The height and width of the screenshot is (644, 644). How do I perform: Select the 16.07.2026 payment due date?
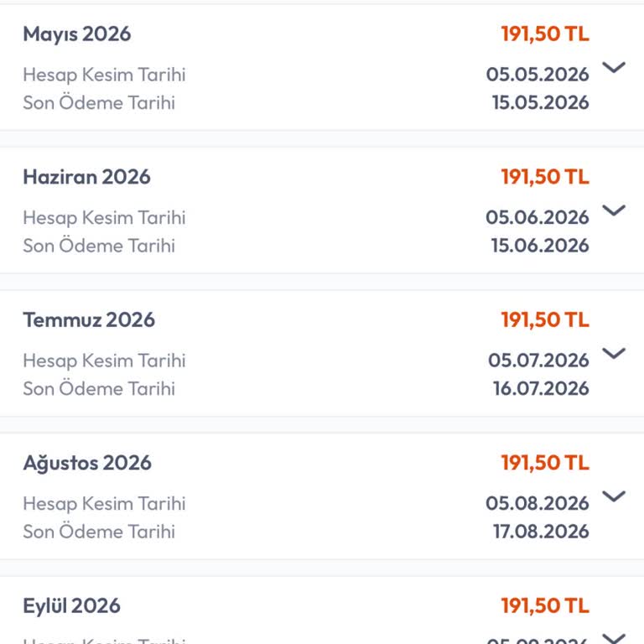click(541, 389)
